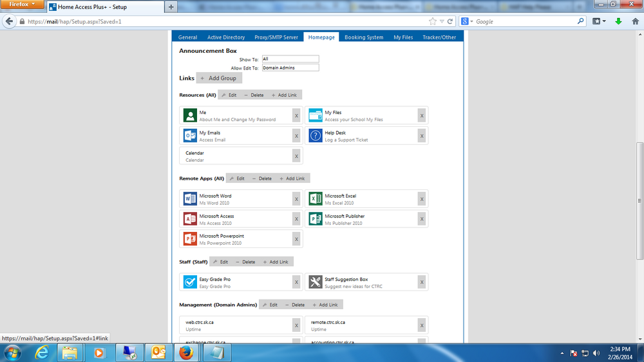Click the address bar URL
The height and width of the screenshot is (362, 644).
pyautogui.click(x=74, y=21)
